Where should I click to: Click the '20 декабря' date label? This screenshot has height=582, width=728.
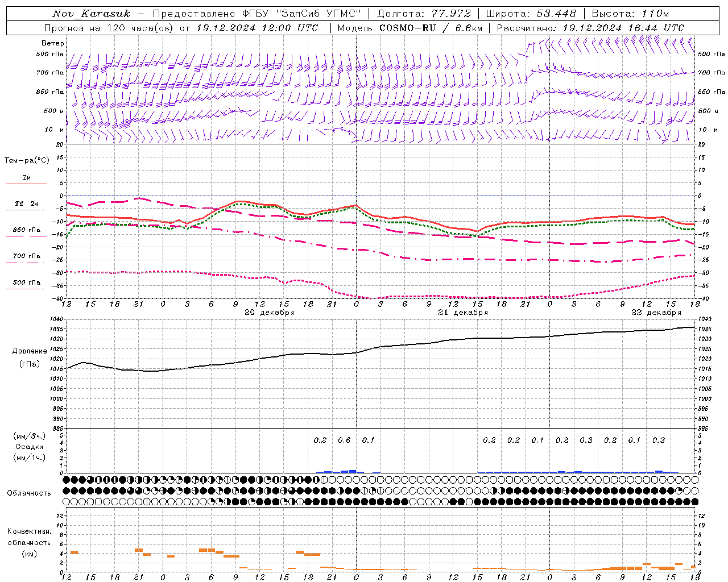[x=270, y=313]
